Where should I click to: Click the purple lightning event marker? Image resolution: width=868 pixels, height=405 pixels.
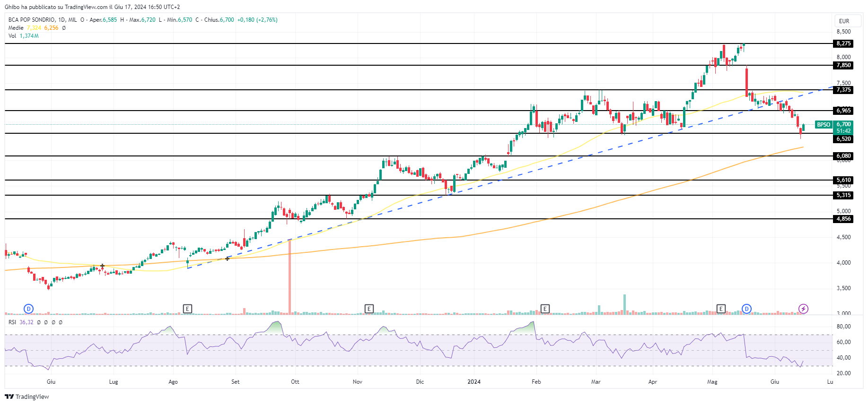(x=803, y=309)
